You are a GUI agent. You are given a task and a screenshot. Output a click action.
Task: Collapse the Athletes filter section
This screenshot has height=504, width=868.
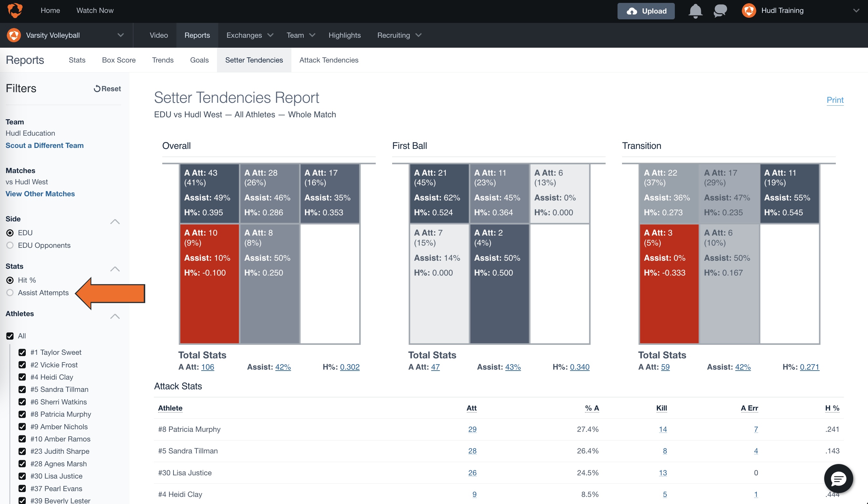click(115, 316)
